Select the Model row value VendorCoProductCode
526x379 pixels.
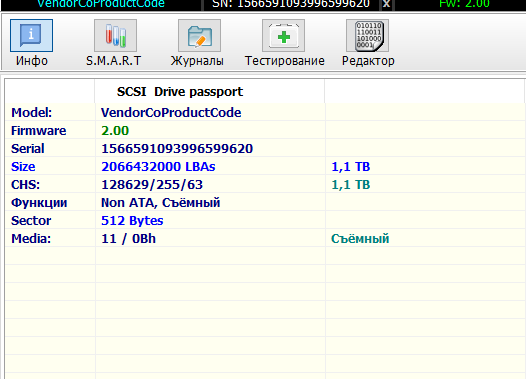(171, 112)
